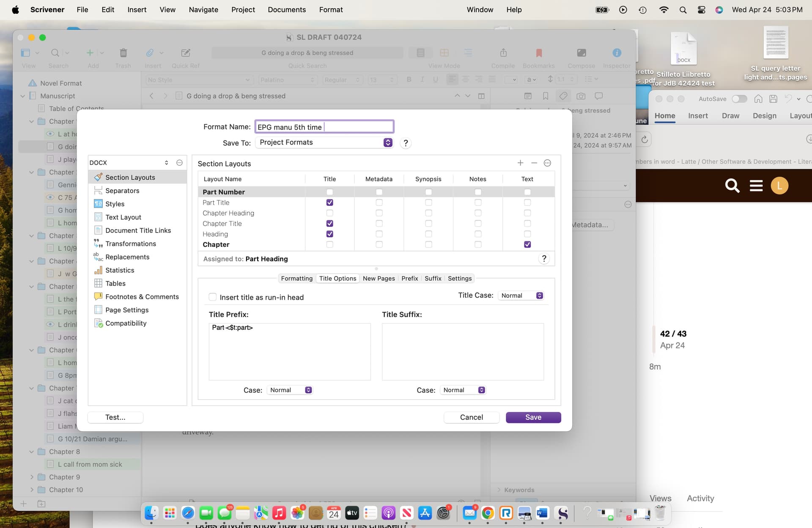Screen dimensions: 812x528
Task: Open Title Case dropdown
Action: pyautogui.click(x=521, y=295)
